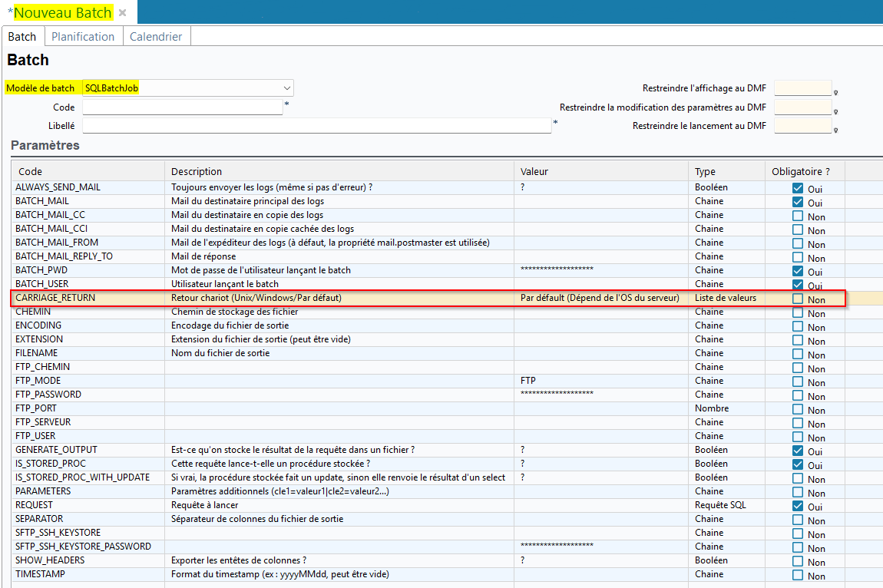Check Obligatoire for CARRIAGE_RETURN
The height and width of the screenshot is (588, 883).
pyautogui.click(x=798, y=299)
